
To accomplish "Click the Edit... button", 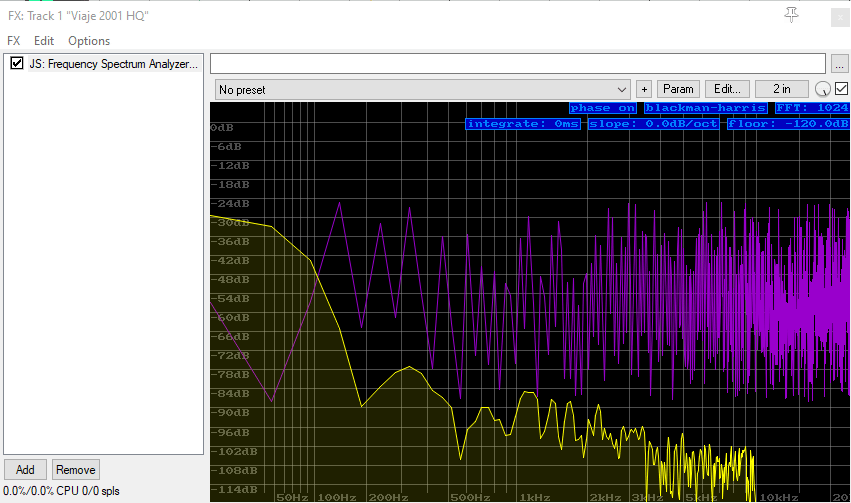I will 727,89.
